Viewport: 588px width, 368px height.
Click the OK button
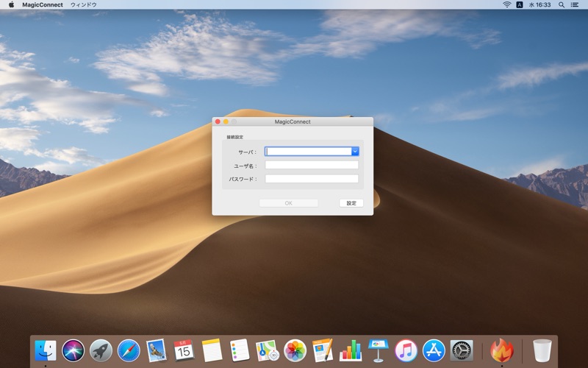(288, 203)
